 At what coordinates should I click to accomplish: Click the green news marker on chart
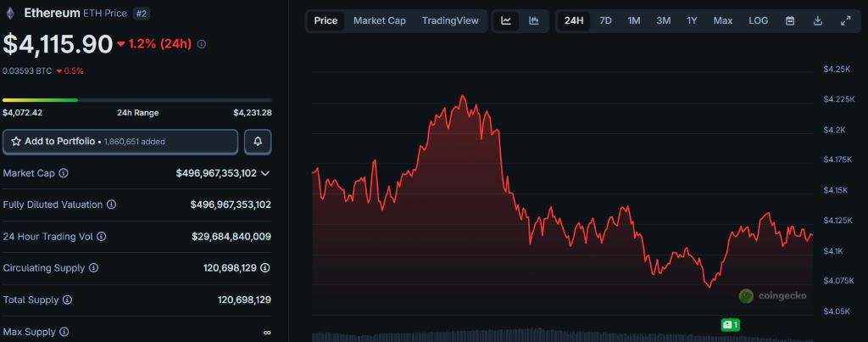(x=730, y=324)
